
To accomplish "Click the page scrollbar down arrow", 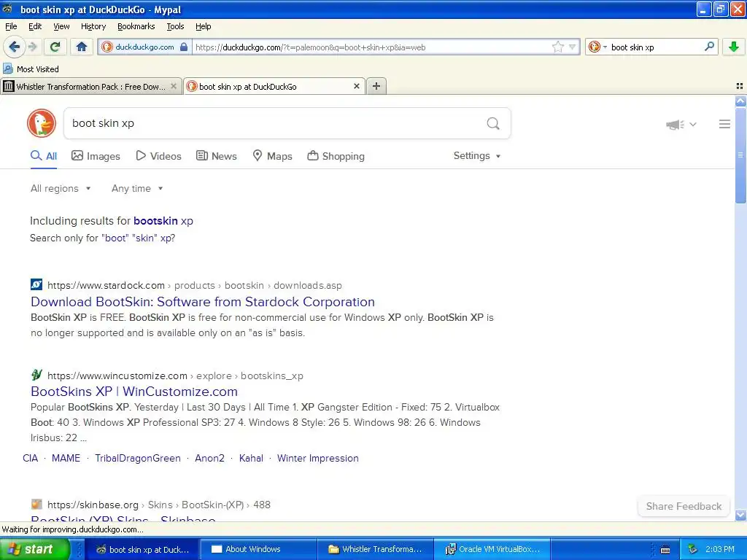I will coord(740,515).
